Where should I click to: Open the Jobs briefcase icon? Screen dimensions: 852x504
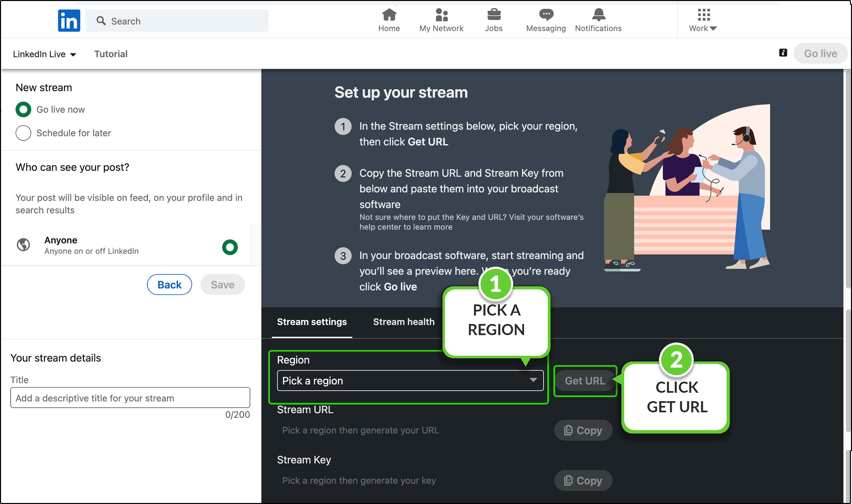point(494,14)
